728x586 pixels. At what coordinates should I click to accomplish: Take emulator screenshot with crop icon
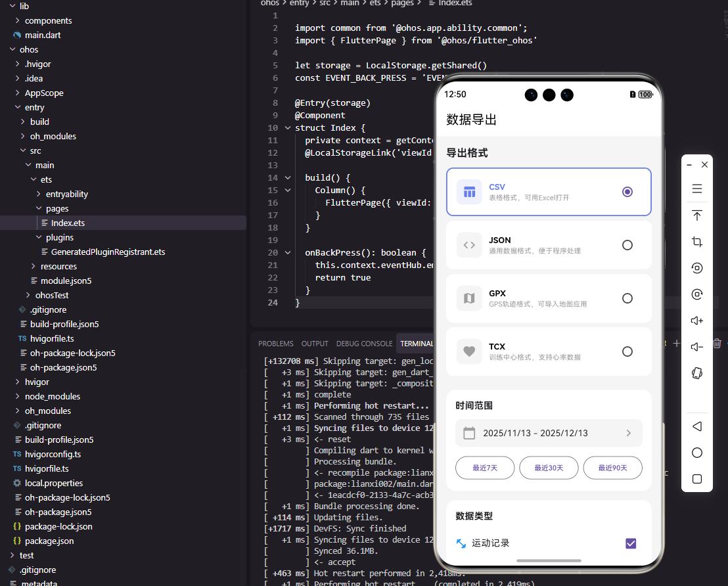click(x=697, y=242)
